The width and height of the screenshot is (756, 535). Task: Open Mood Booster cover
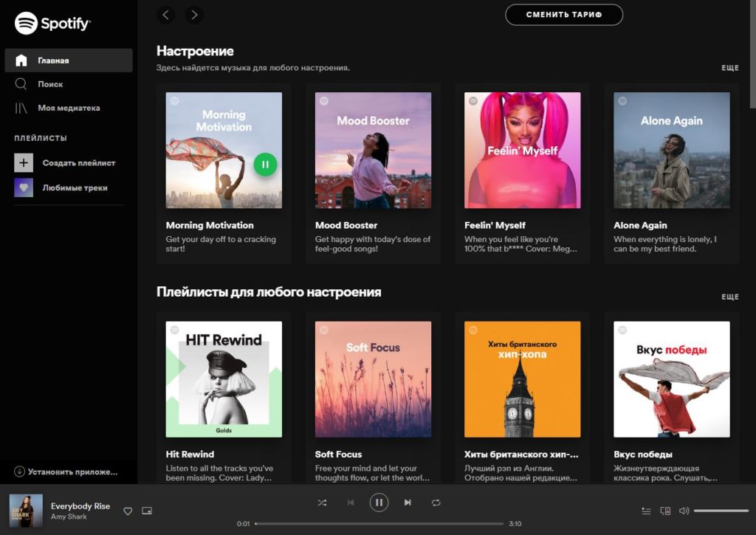tap(373, 151)
